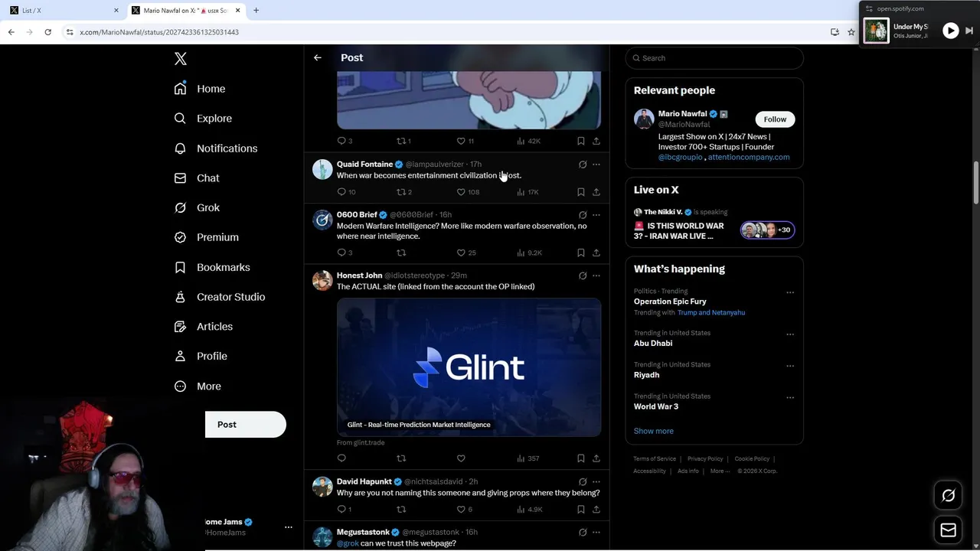Open Notifications from the sidebar
This screenshot has height=551, width=980.
click(216, 148)
